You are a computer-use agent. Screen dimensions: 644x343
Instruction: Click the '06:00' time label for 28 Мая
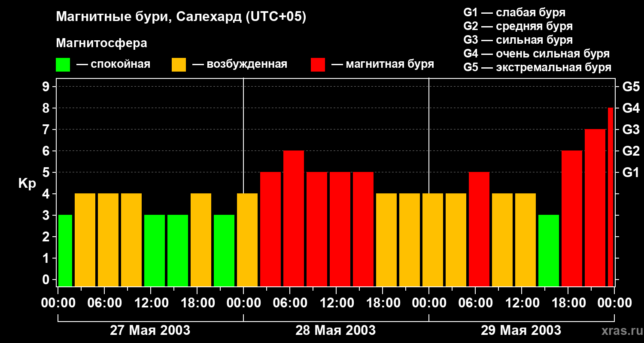point(290,303)
